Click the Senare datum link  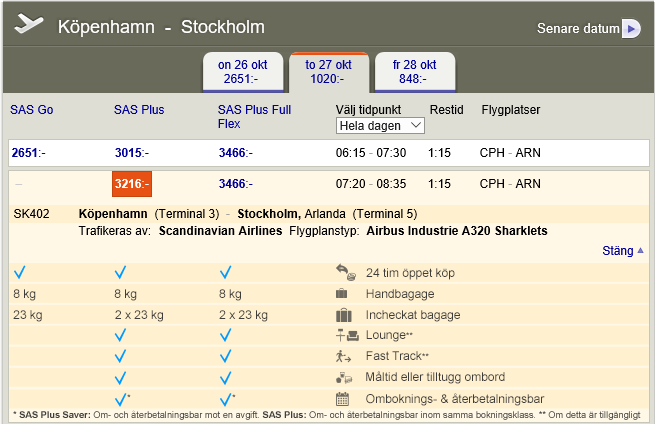[x=578, y=29]
